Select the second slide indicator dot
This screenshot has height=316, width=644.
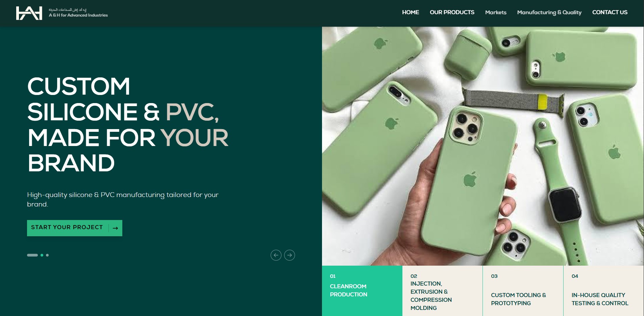tap(42, 255)
